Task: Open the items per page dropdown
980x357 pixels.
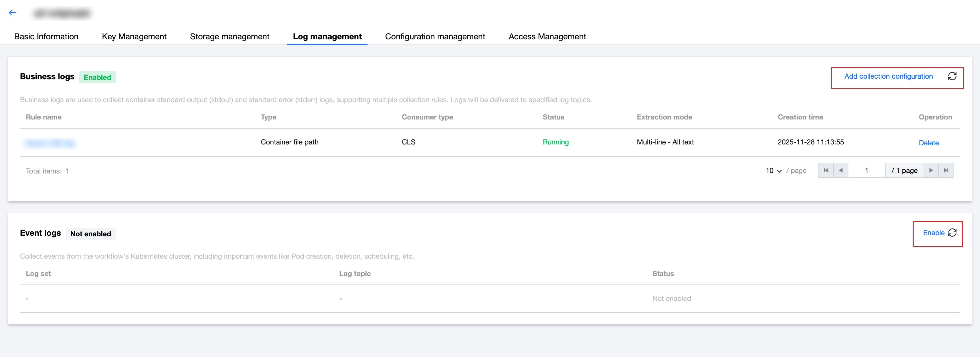Action: 773,171
